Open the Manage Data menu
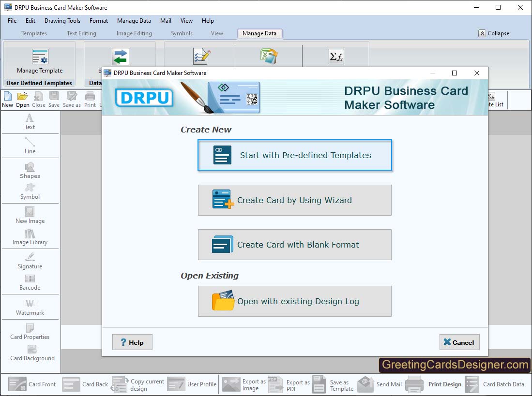The height and width of the screenshot is (396, 532). point(134,21)
